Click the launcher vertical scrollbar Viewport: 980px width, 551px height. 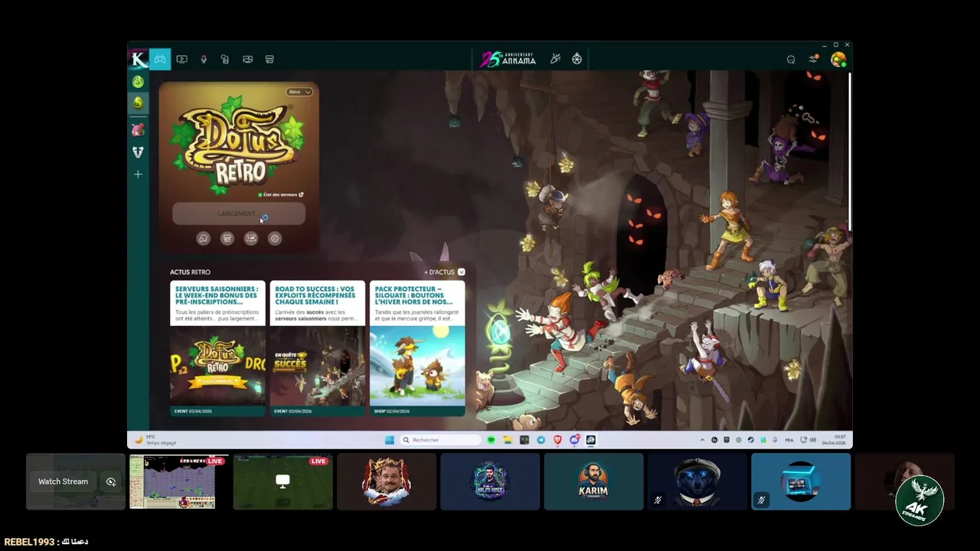849,151
